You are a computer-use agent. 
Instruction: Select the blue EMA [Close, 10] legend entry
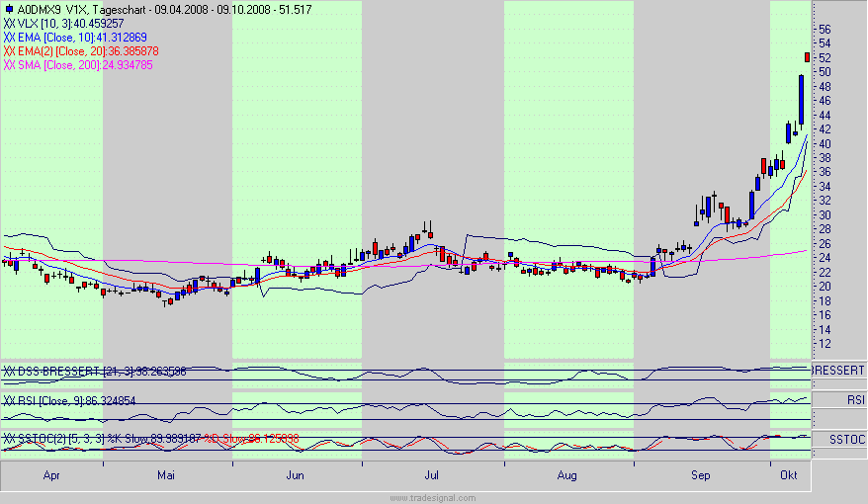click(75, 38)
